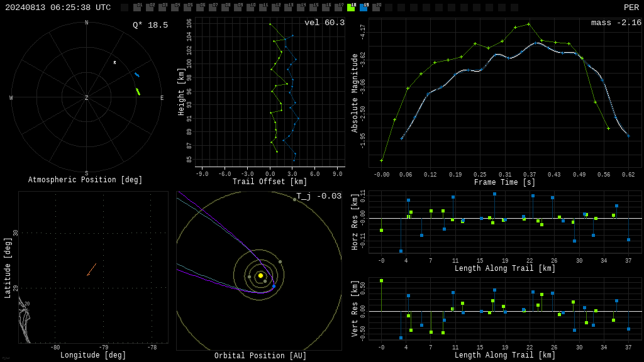Click the yellow Sun at orbit center
The width and height of the screenshot is (644, 362).
[x=260, y=275]
